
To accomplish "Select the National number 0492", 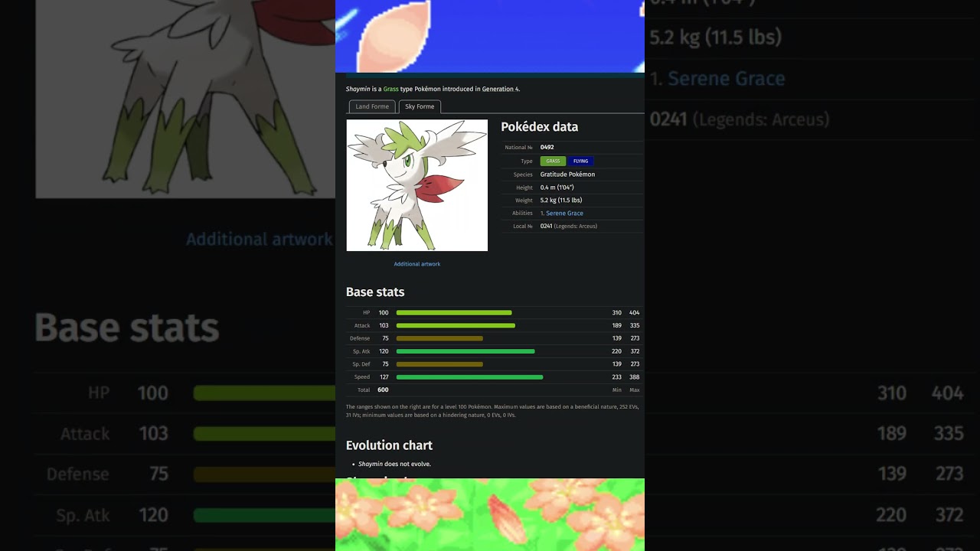I will 547,148.
